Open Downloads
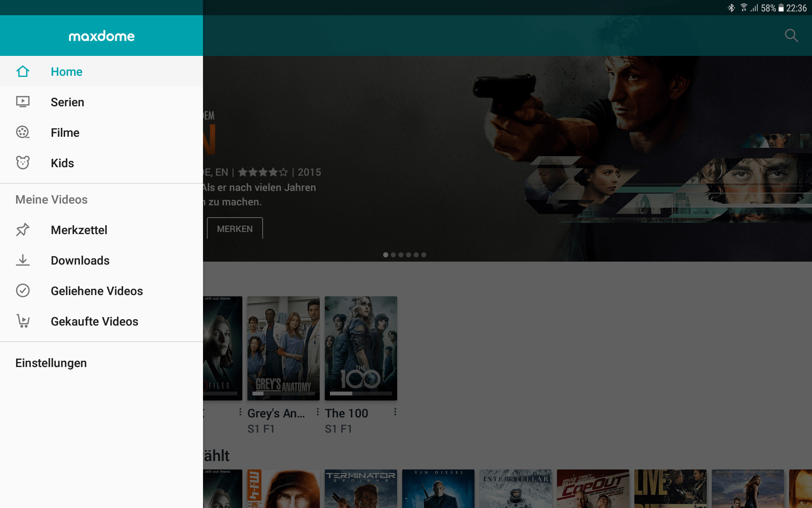The height and width of the screenshot is (508, 812). [101, 260]
